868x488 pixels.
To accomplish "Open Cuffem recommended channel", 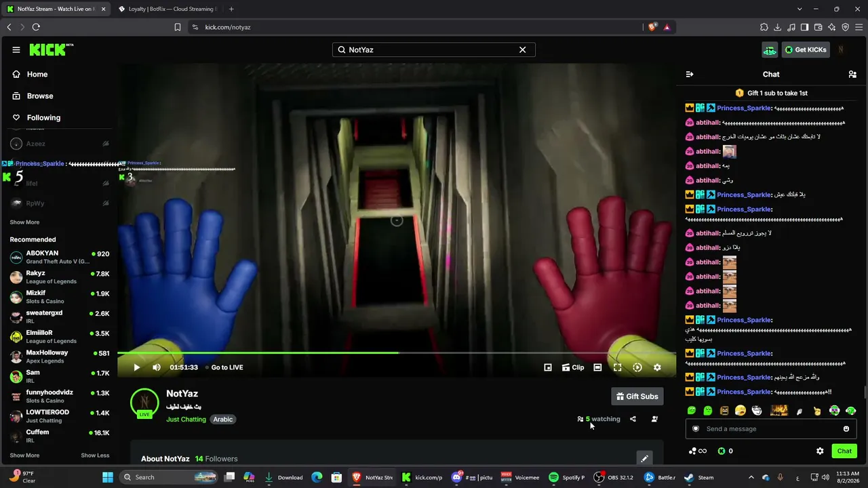I will click(x=60, y=436).
